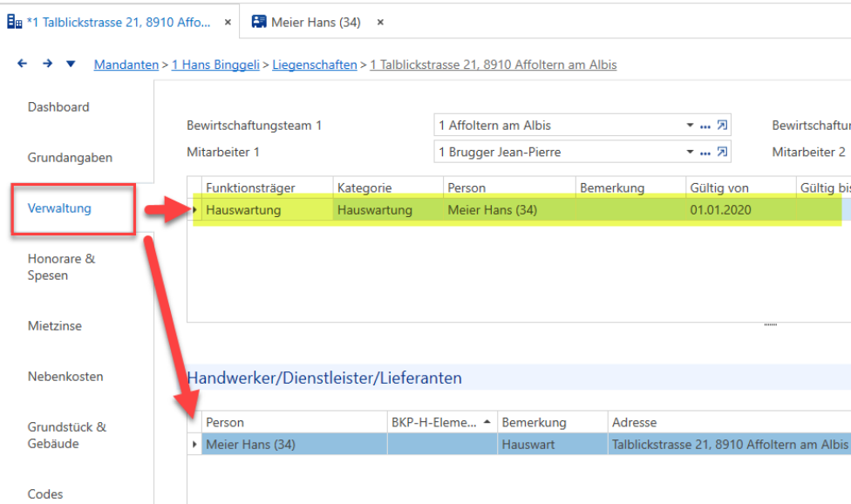Switch to the Meier Hans (34) tab
This screenshot has width=851, height=504.
(316, 23)
